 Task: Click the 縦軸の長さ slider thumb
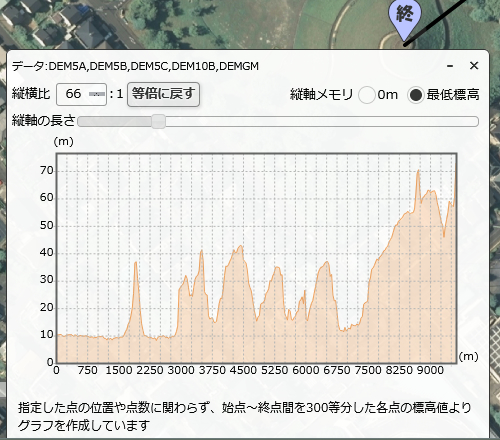tap(159, 121)
